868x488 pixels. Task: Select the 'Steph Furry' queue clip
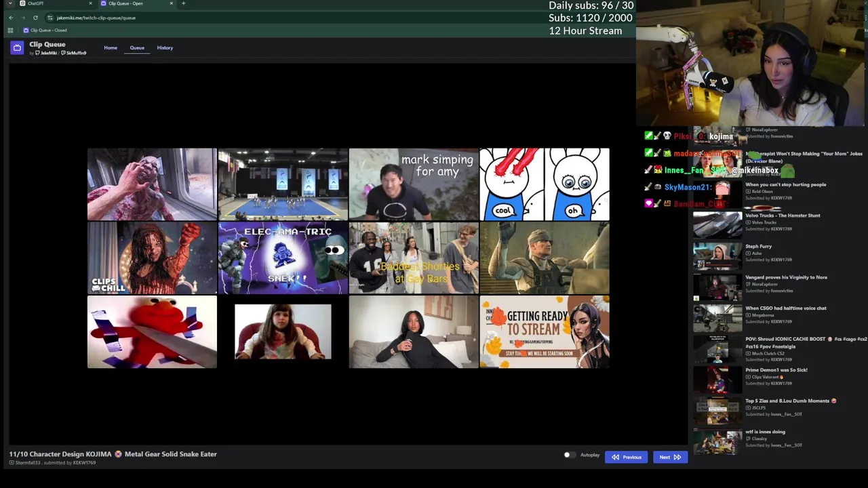tap(758, 247)
